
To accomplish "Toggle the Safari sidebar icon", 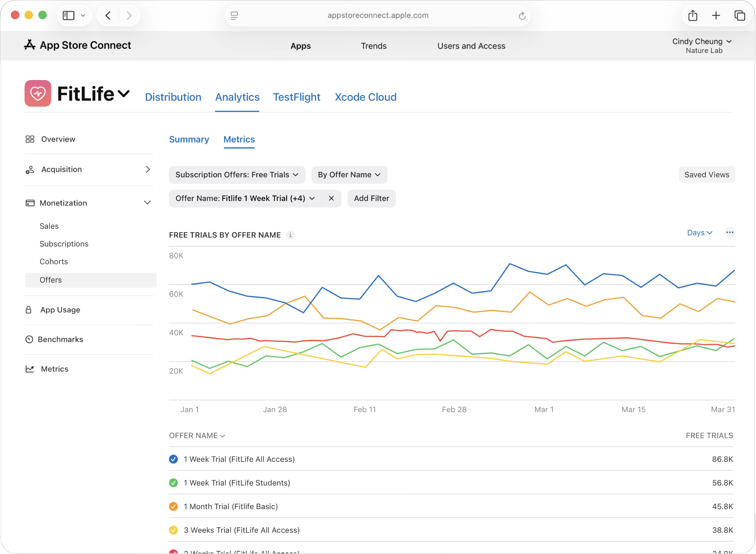I will pos(69,15).
